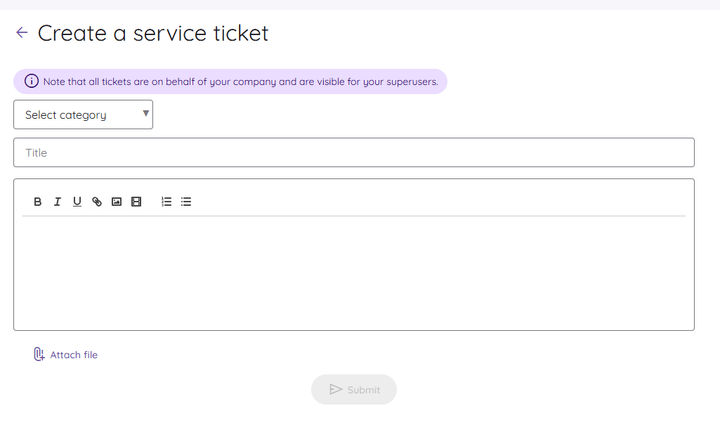Click the paperclip attachment icon
The image size is (720, 432).
(39, 354)
